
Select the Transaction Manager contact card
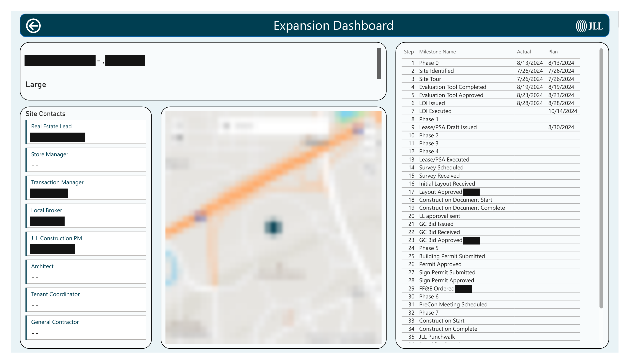(x=86, y=188)
